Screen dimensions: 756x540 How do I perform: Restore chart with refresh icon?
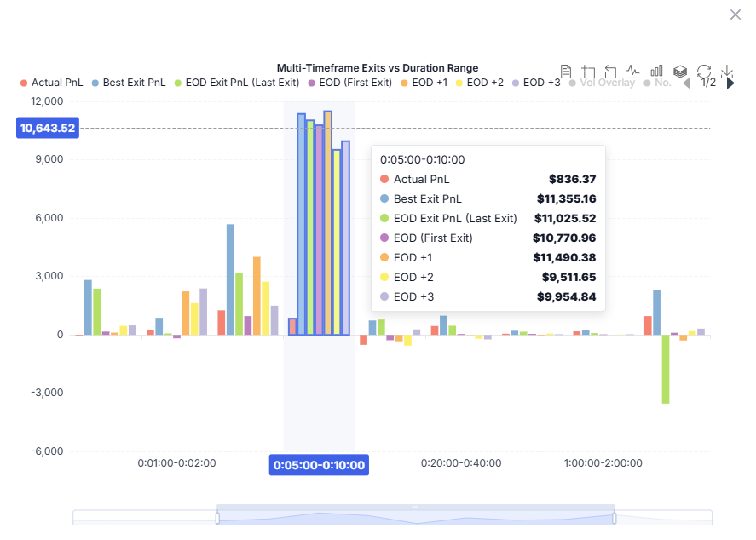point(704,72)
